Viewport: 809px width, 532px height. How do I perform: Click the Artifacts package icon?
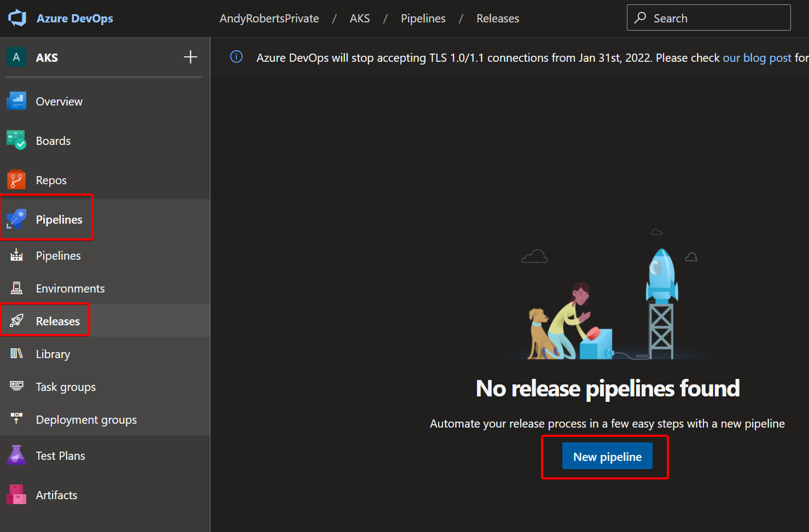click(x=16, y=494)
